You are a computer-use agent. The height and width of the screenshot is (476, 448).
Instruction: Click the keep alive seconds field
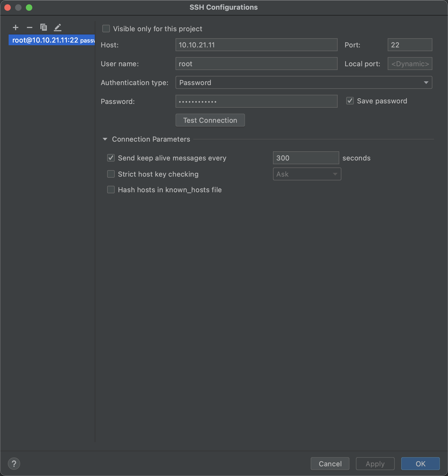tap(306, 158)
